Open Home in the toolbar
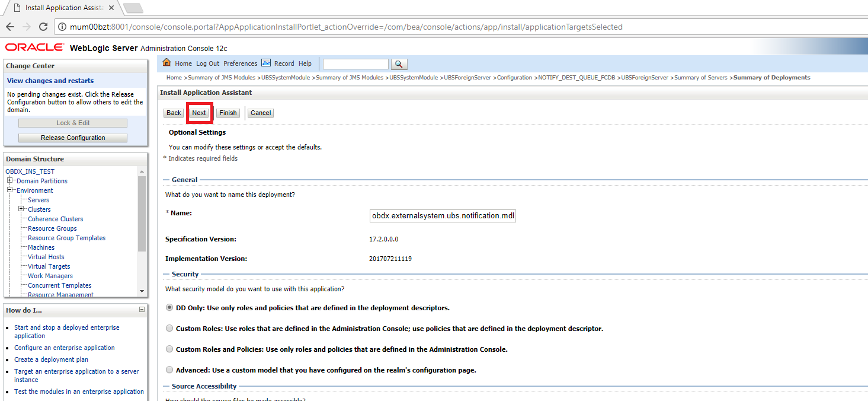The height and width of the screenshot is (401, 868). click(x=183, y=63)
